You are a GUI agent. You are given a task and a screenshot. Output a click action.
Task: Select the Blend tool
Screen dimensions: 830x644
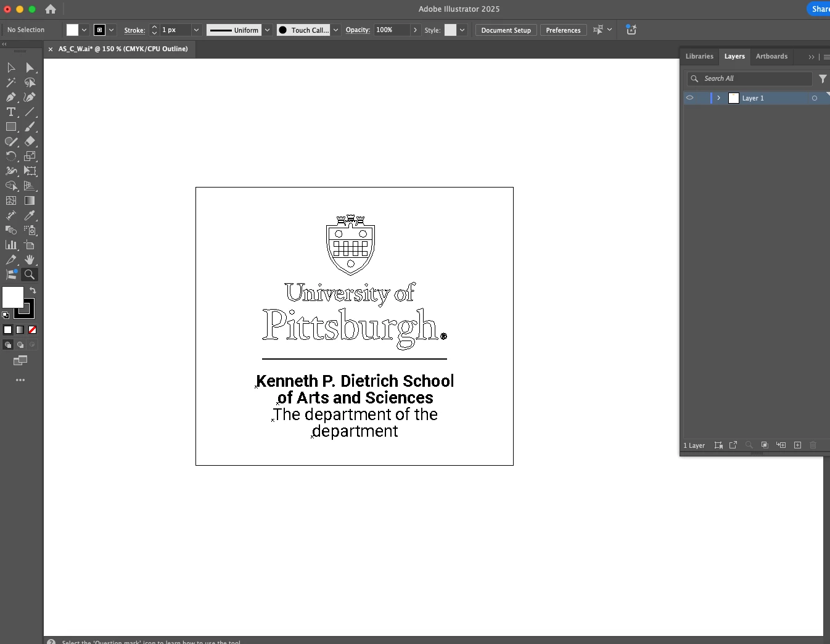click(11, 230)
